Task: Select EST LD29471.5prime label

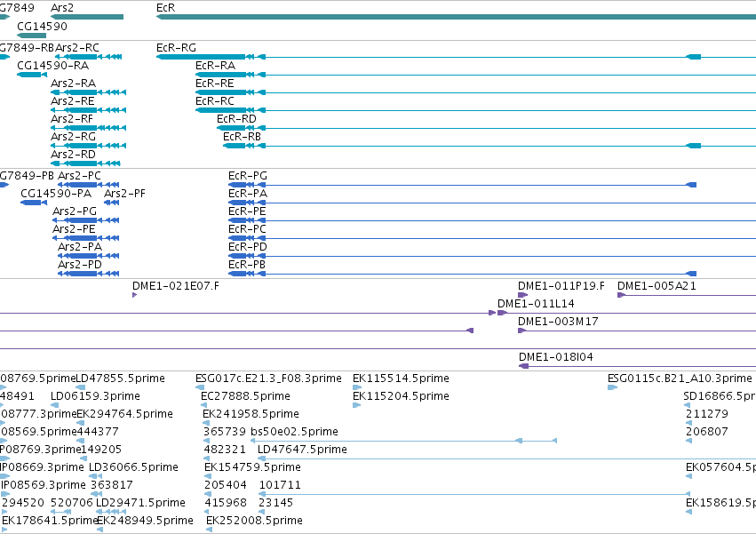Action: coord(140,503)
